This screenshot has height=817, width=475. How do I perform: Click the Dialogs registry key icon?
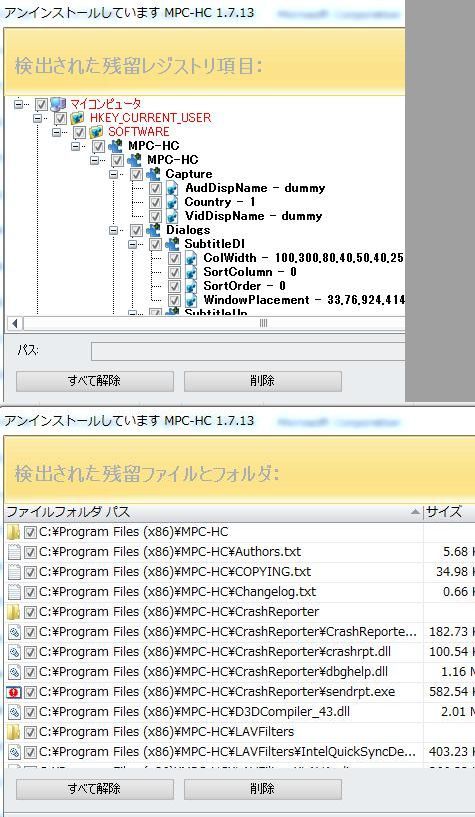154,230
